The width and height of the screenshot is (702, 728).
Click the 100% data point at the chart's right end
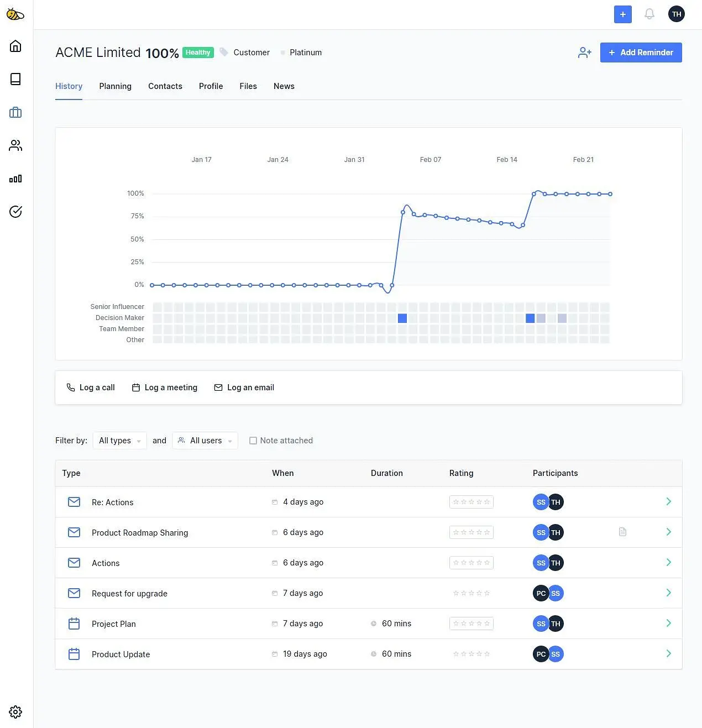click(610, 194)
